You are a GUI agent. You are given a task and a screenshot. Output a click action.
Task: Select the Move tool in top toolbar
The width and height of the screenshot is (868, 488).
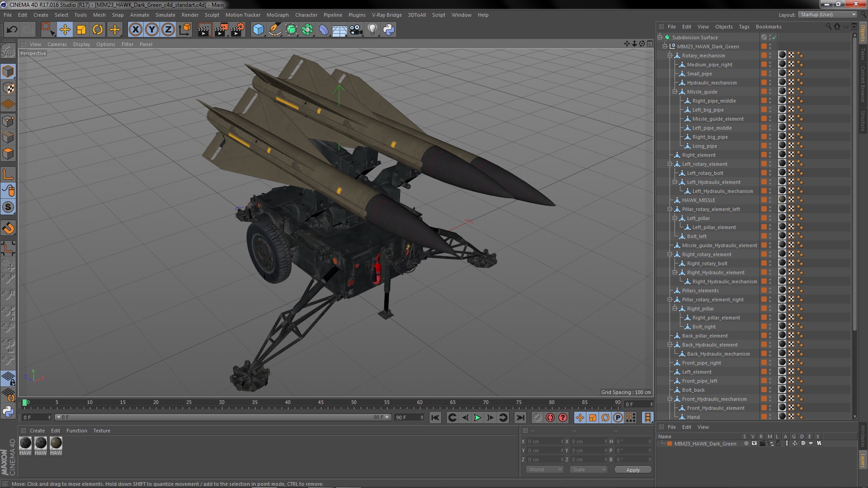pyautogui.click(x=65, y=30)
